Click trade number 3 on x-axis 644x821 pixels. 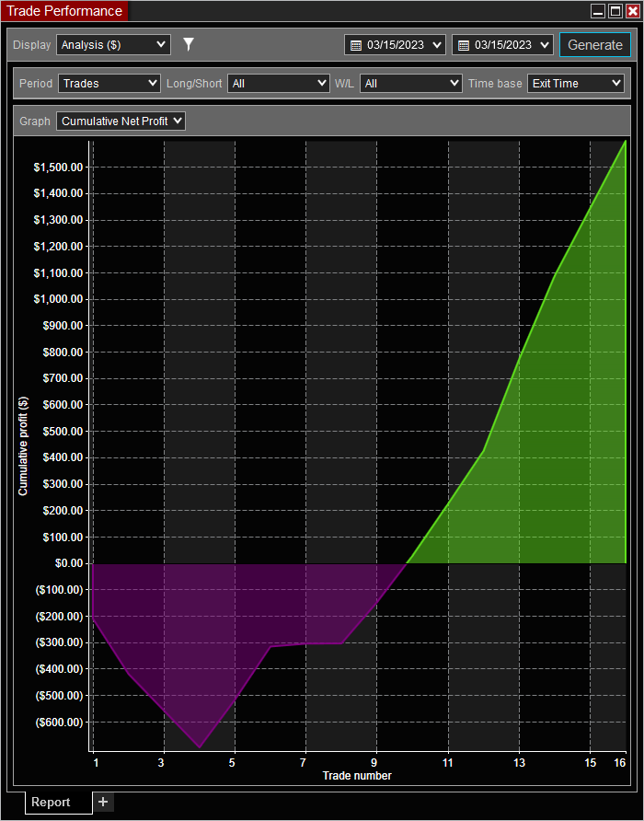(161, 763)
